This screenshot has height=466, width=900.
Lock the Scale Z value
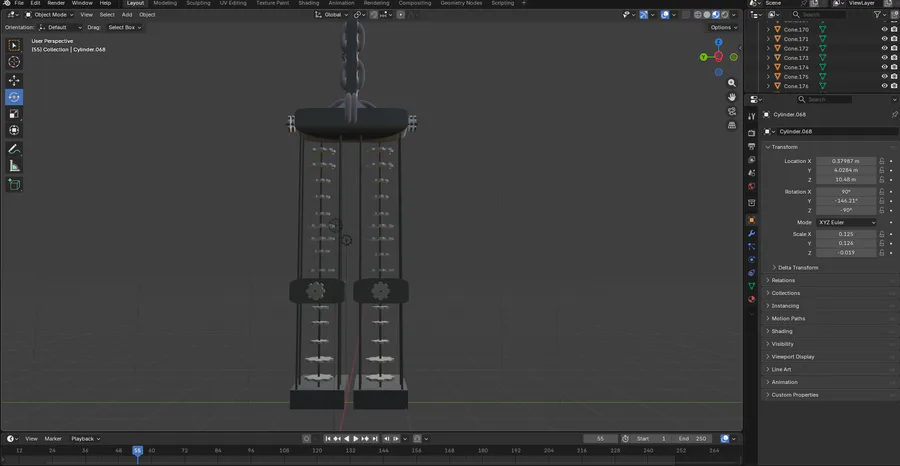[882, 253]
